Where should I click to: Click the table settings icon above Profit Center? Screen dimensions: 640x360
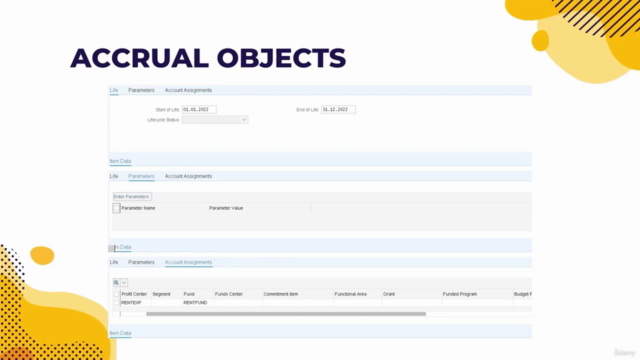click(x=116, y=282)
